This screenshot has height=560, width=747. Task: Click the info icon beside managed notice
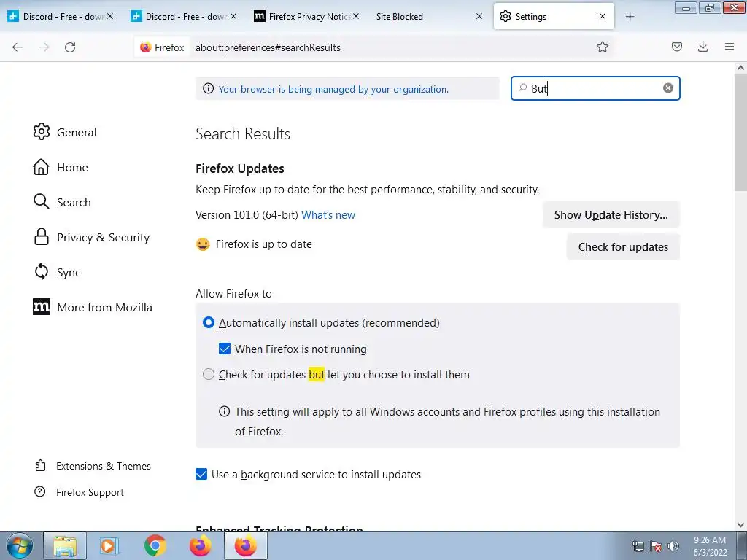click(x=208, y=88)
